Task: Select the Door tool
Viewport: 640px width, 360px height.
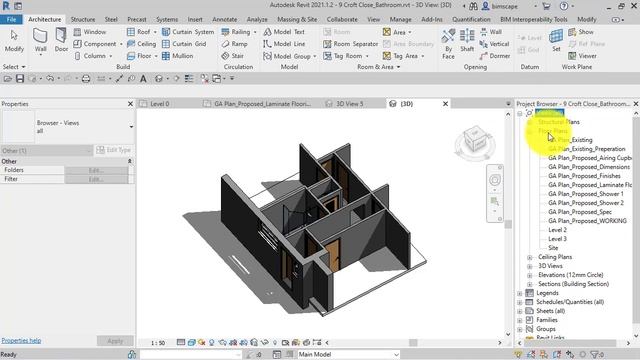Action: (x=61, y=41)
